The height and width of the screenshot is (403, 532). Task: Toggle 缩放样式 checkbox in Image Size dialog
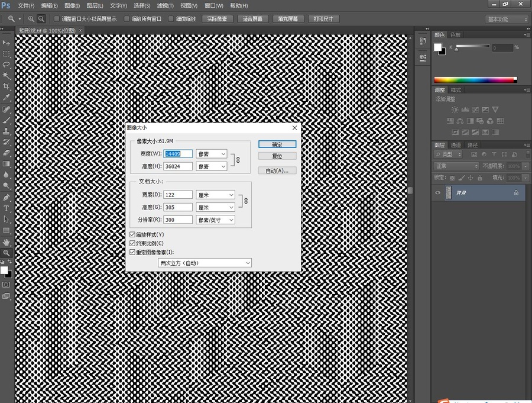tap(132, 234)
